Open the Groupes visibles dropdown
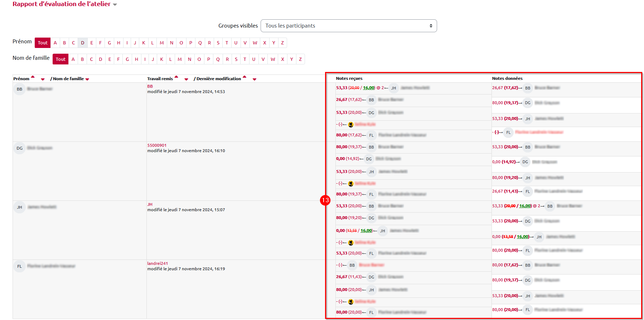Screen dimensions: 644x320 (348, 26)
